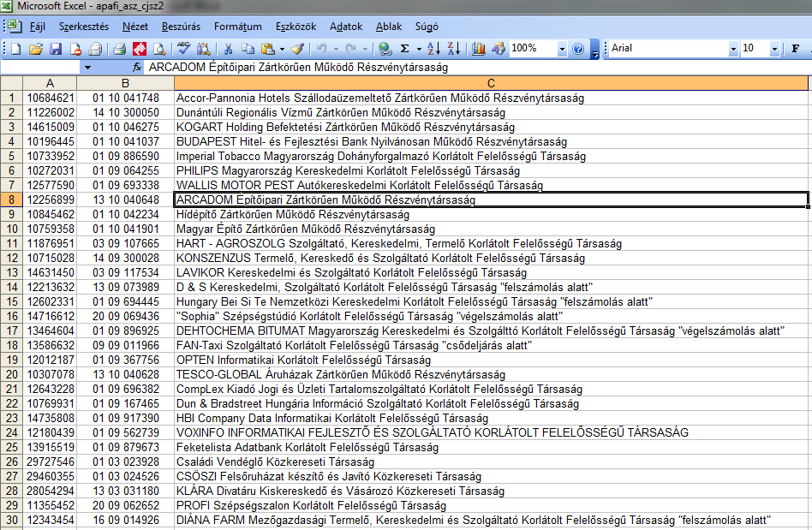Open the Adatok menu

point(346,27)
